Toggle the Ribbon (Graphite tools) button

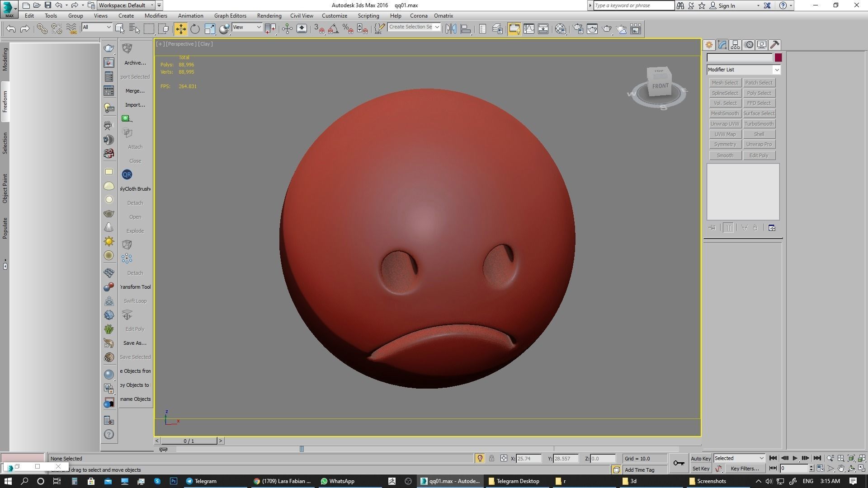[x=514, y=29]
